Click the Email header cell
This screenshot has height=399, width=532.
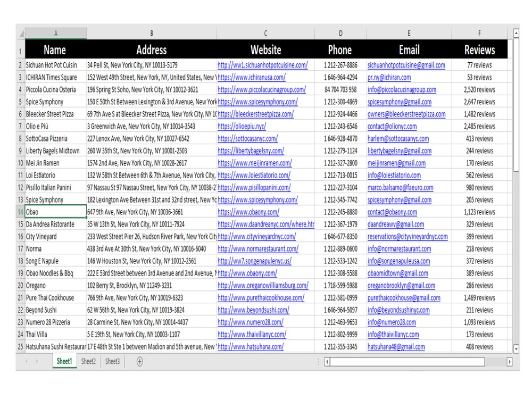(x=409, y=49)
